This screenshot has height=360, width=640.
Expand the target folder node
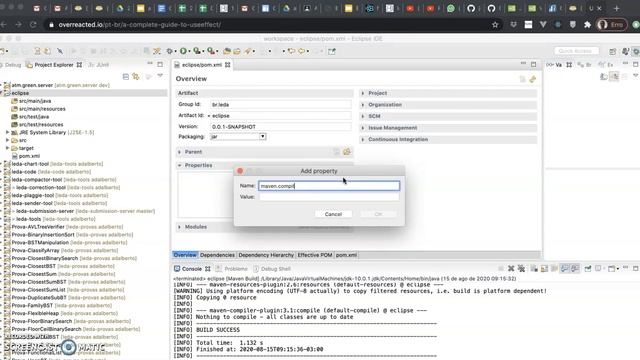(7, 148)
